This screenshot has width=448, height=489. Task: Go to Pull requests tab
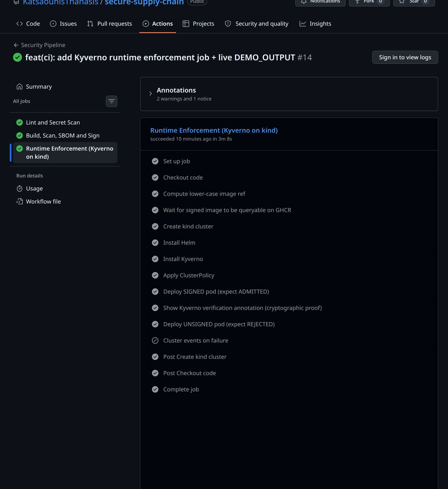[x=109, y=24]
